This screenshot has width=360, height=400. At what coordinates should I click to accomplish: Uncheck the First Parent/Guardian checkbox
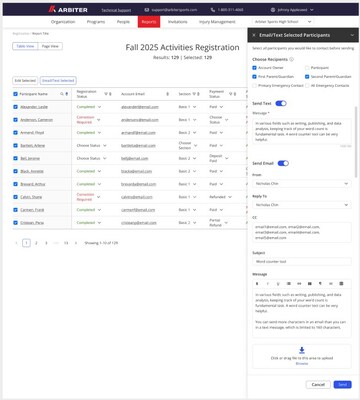254,77
